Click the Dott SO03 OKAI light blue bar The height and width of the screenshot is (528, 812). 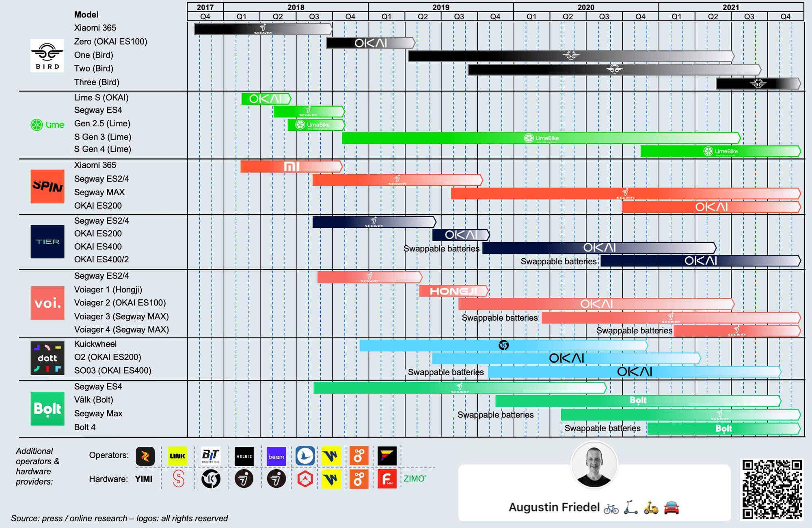(635, 372)
